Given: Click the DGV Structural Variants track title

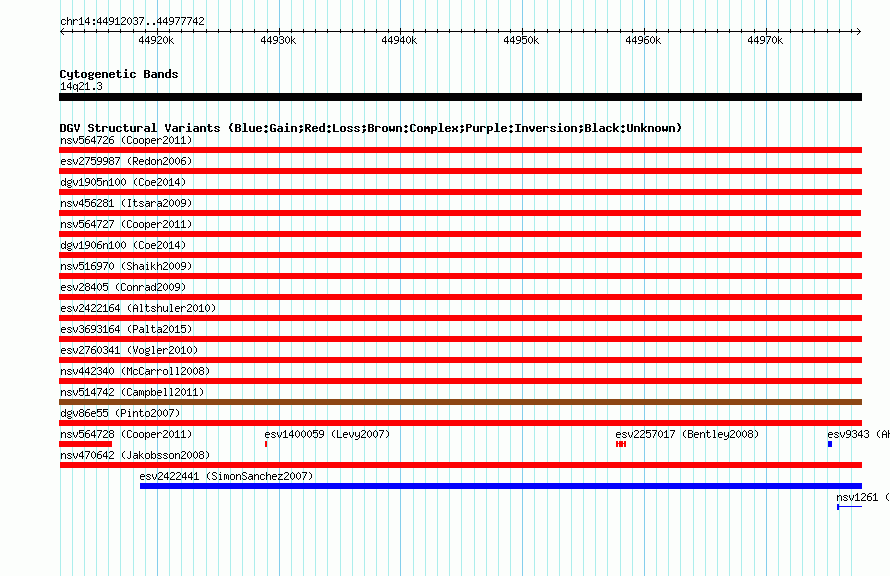Looking at the screenshot, I should click(x=371, y=128).
